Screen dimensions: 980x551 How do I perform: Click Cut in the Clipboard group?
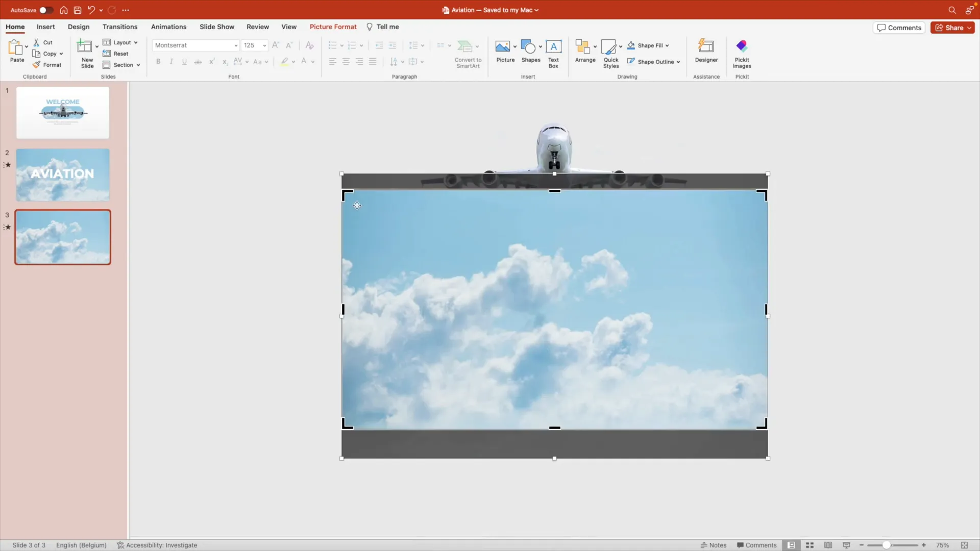point(43,42)
